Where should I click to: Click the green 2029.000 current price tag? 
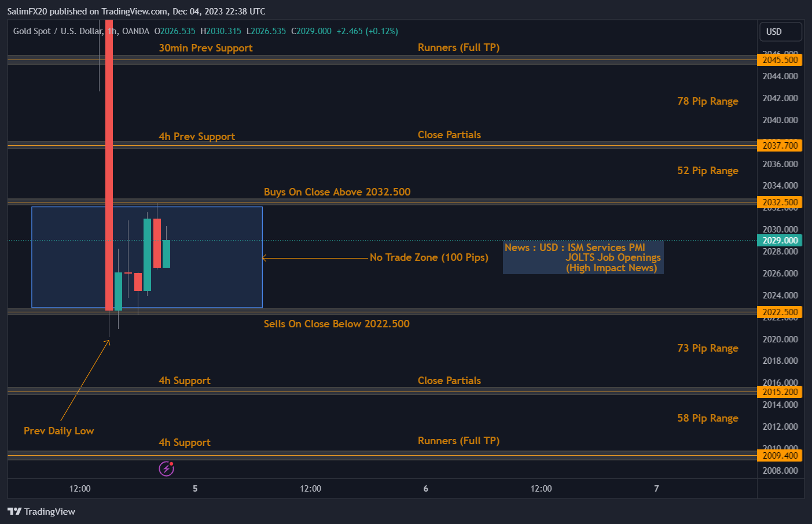(x=780, y=240)
